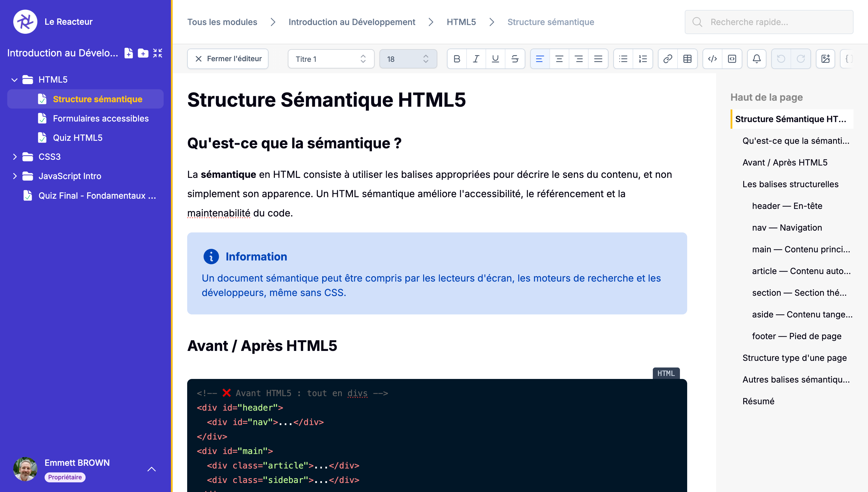Jump to footer — Pied de page section
Viewport: 868px width, 492px height.
797,336
